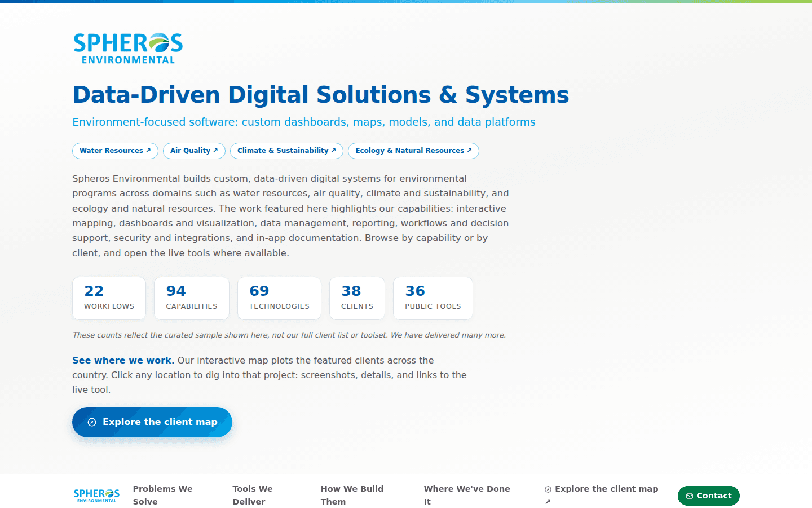
Task: Click the envelope icon on Contact button
Action: 690,496
